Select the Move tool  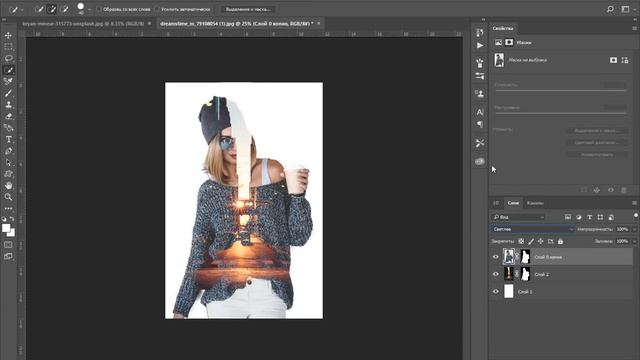(9, 36)
